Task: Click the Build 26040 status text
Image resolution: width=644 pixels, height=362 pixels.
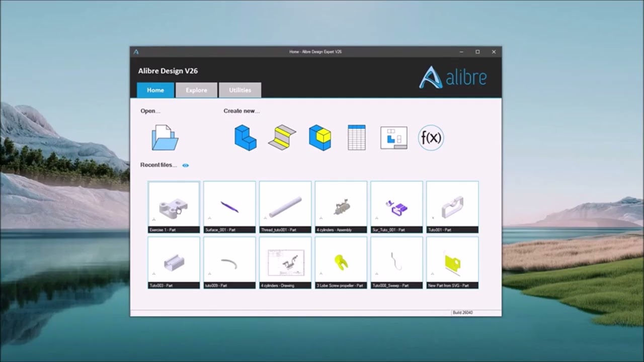Action: (462, 313)
